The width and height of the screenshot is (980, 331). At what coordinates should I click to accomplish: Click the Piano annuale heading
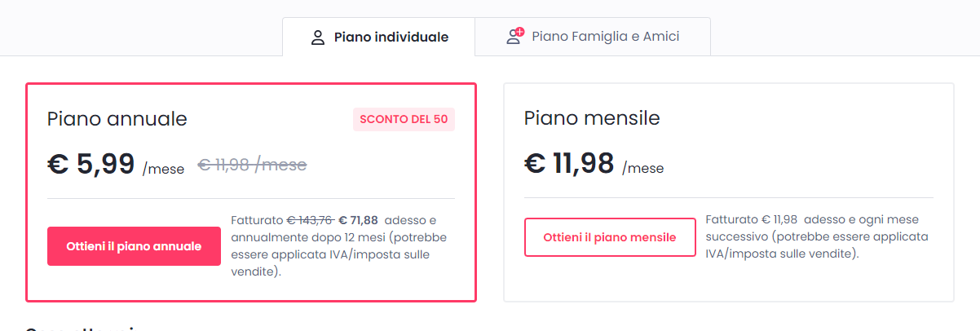coord(117,119)
